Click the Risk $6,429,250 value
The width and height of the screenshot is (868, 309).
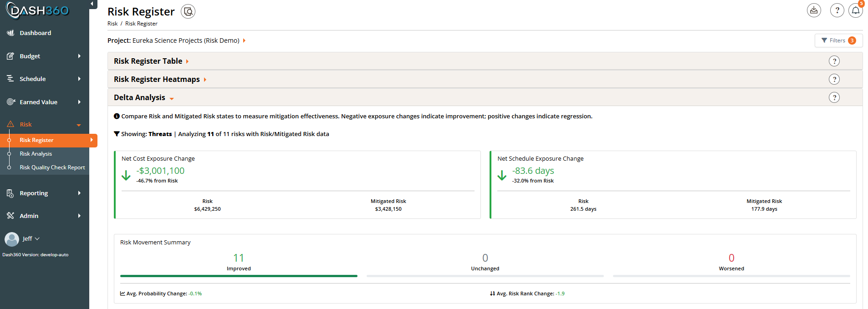207,209
